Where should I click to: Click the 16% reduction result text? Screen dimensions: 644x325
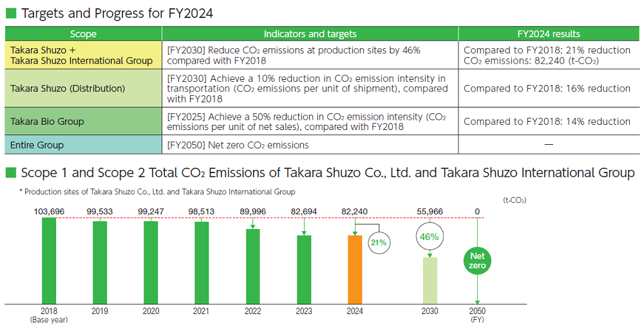pos(547,89)
